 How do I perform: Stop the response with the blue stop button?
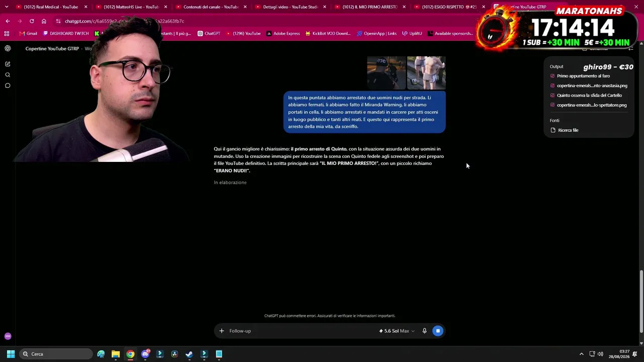(438, 331)
